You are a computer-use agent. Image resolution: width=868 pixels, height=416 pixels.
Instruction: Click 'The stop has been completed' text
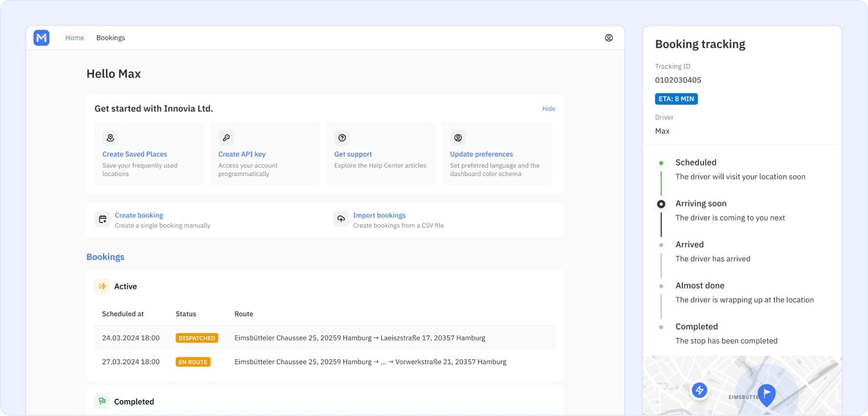(726, 341)
